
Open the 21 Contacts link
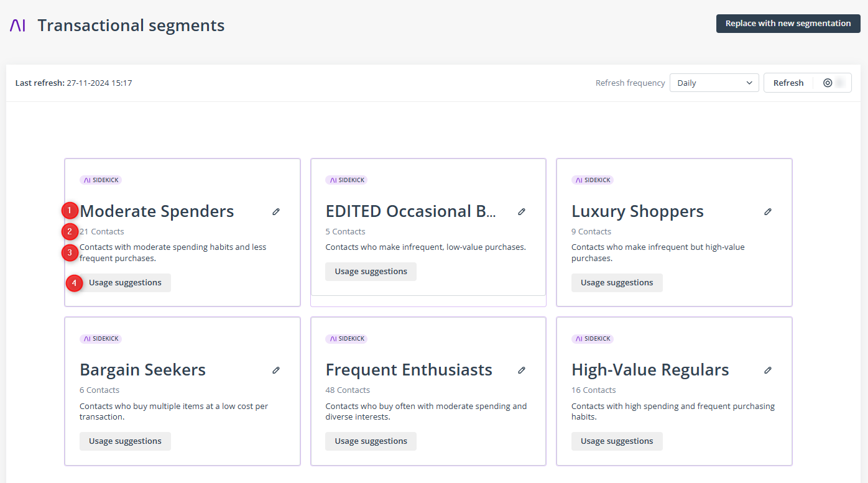click(x=102, y=232)
